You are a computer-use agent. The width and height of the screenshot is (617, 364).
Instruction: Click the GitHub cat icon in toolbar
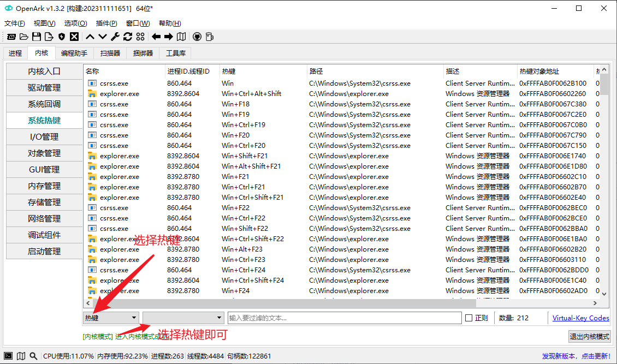point(197,37)
